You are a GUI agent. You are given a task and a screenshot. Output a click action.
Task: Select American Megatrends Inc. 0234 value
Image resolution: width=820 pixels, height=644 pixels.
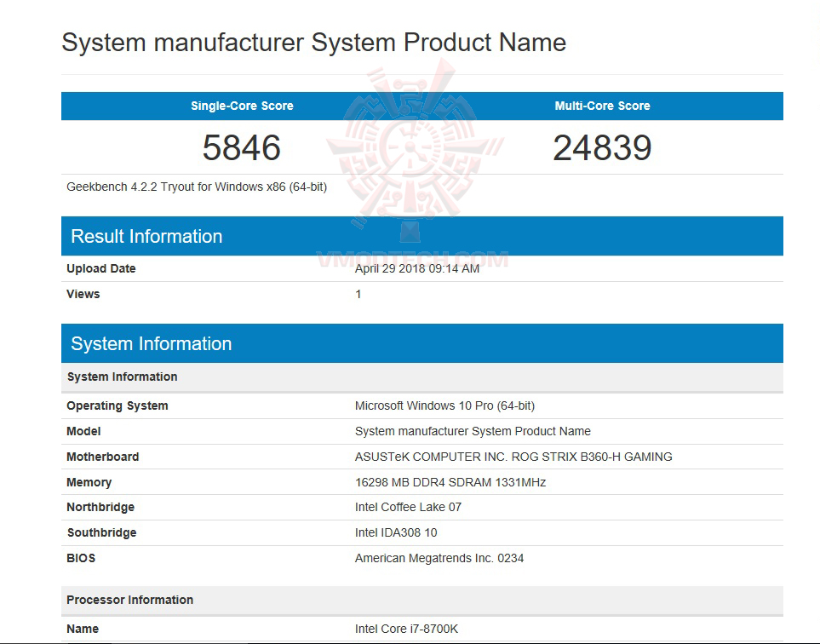point(439,558)
